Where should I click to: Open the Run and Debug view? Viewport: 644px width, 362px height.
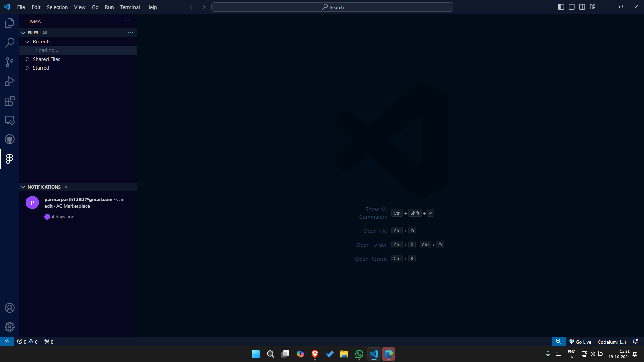10,81
